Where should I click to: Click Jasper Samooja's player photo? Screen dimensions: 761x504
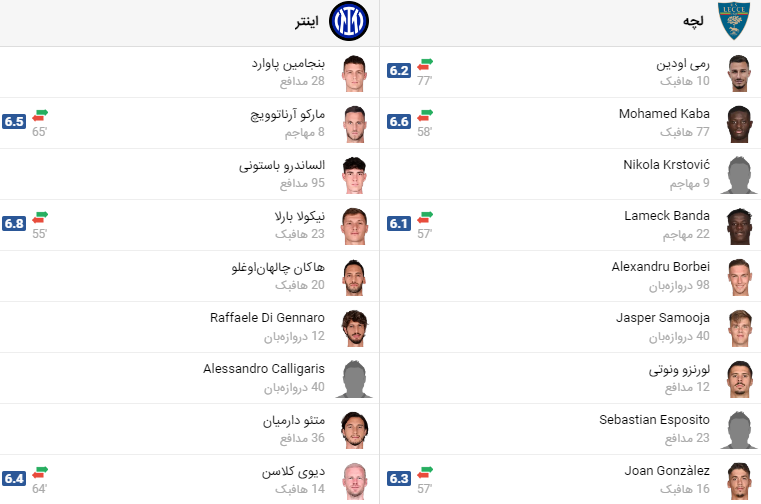point(740,328)
